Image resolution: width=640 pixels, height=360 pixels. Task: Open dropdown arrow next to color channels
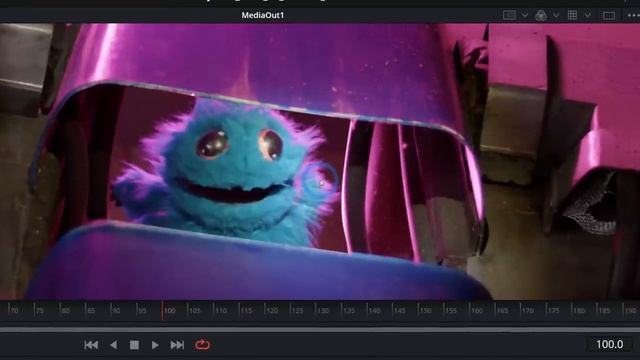556,16
